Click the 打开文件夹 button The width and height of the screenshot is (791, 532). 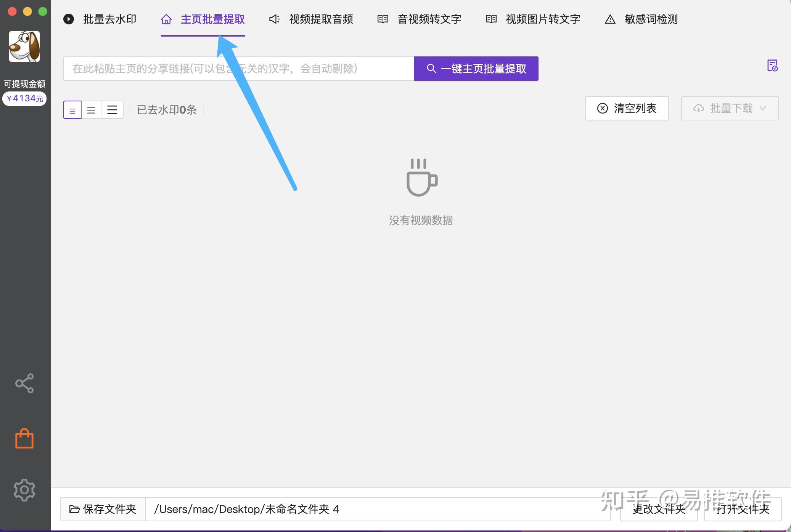[x=742, y=509]
